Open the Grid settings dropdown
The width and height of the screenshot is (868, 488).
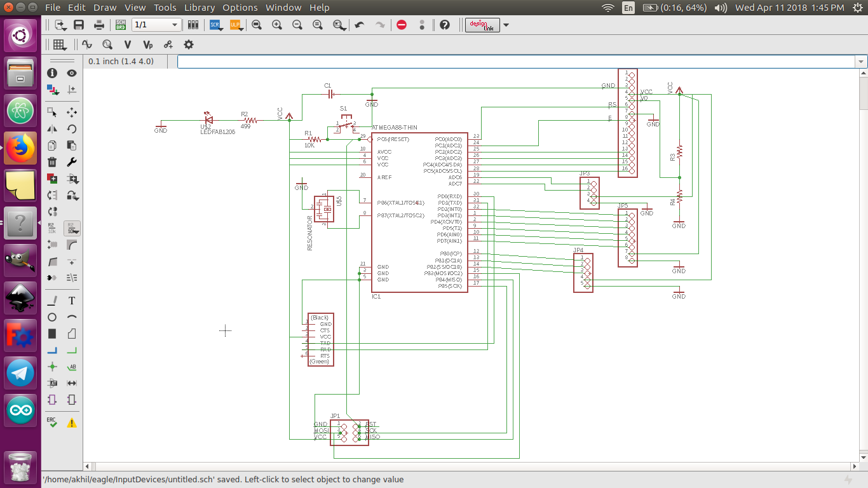tap(60, 44)
